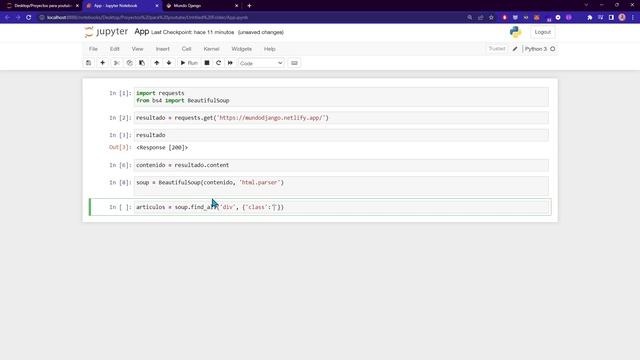Viewport: 640px width, 360px height.
Task: Click the In [2] prompt label
Action: (120, 118)
